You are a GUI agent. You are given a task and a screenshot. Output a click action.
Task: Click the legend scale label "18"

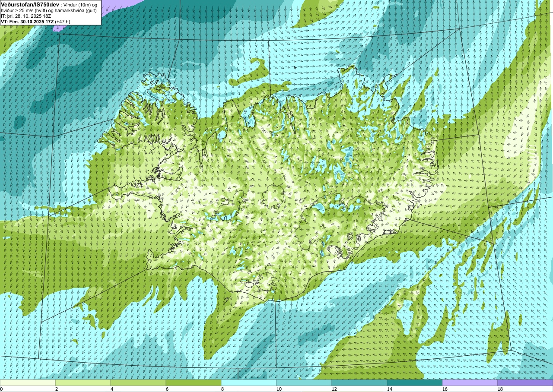(500, 389)
